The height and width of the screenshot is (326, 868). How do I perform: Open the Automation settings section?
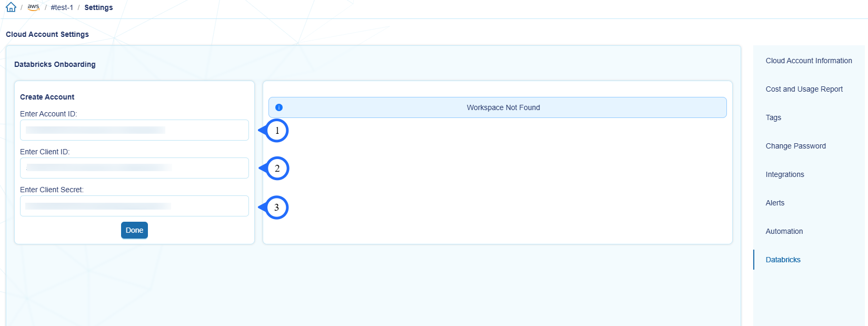(x=784, y=231)
